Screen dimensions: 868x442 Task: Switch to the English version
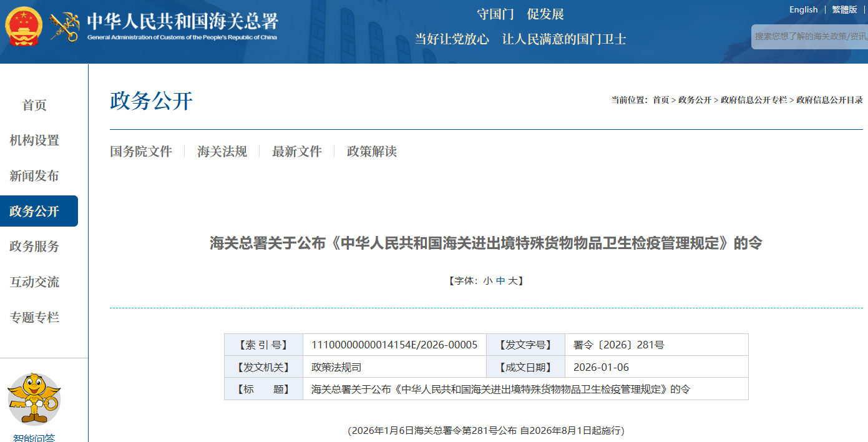(x=803, y=9)
